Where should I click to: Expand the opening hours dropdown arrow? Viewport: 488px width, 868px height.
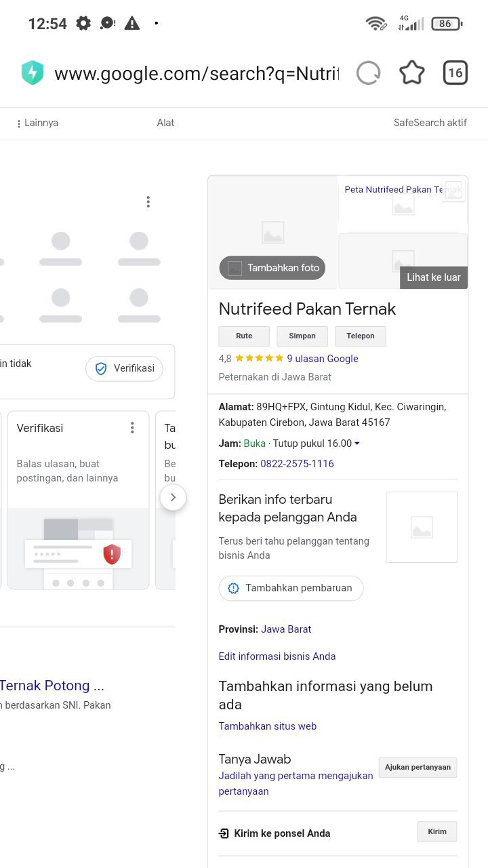tap(357, 443)
